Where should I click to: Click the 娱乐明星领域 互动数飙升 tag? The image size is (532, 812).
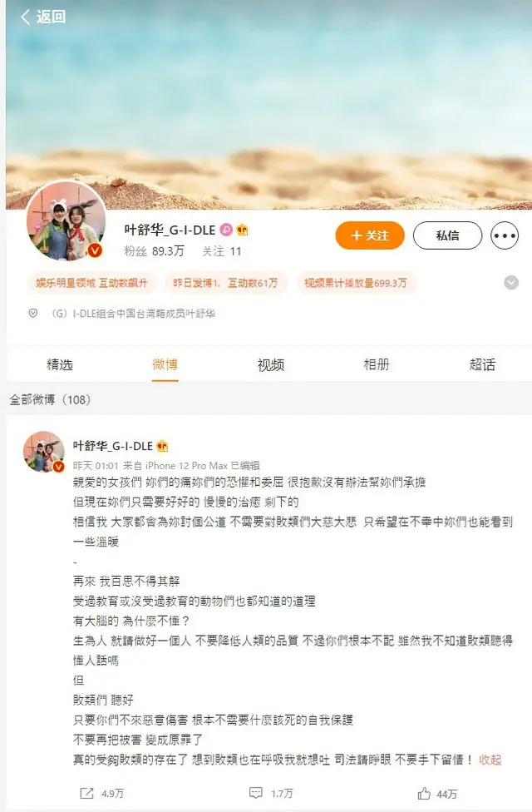pyautogui.click(x=91, y=283)
